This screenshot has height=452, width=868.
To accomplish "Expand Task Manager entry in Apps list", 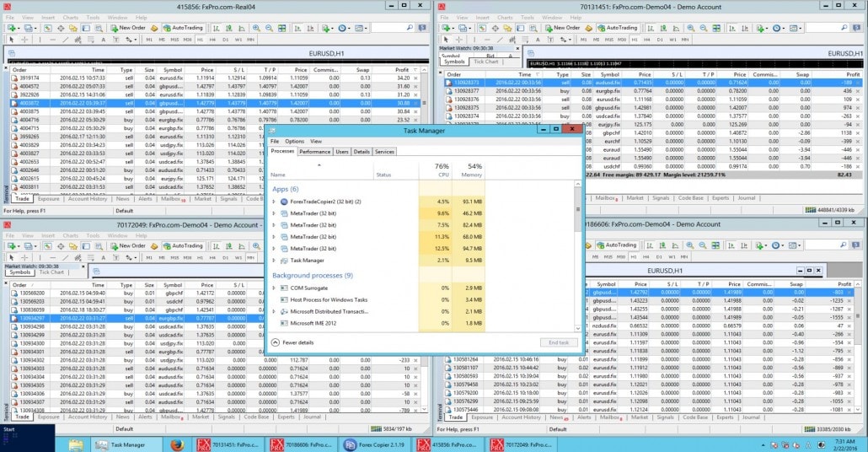I will [x=274, y=261].
